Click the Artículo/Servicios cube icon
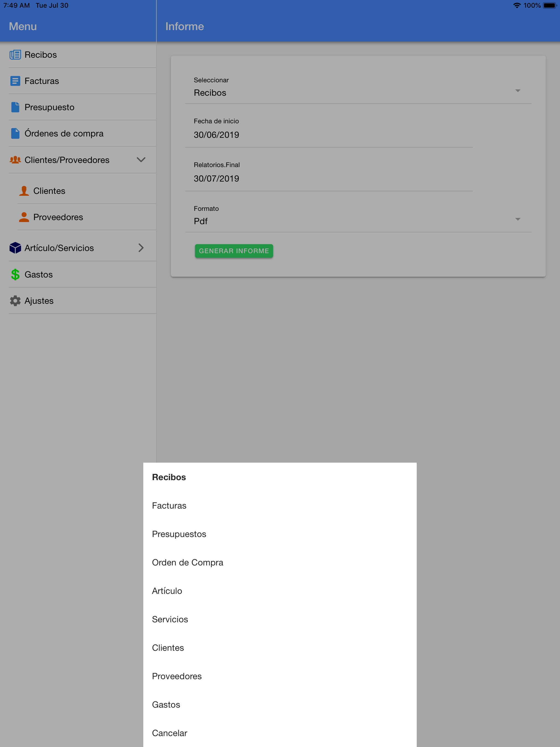560x747 pixels. click(15, 248)
